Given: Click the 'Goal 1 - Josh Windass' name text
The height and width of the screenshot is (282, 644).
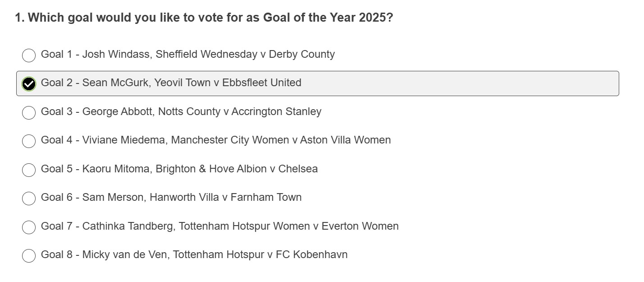Looking at the screenshot, I should point(96,55).
